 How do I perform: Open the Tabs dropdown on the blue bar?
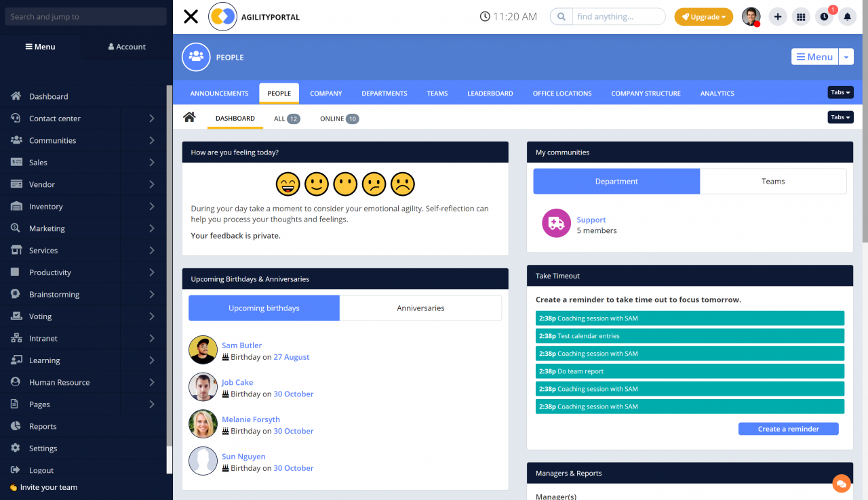click(840, 92)
